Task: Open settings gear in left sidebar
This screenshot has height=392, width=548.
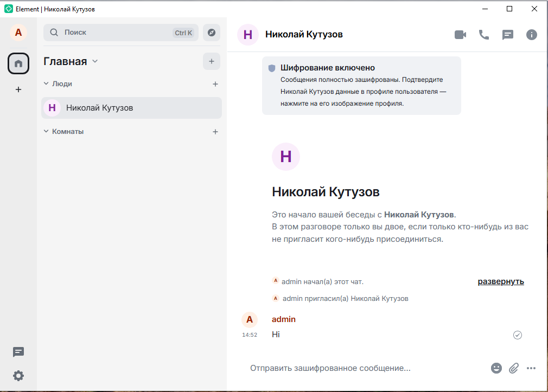Action: [x=18, y=376]
